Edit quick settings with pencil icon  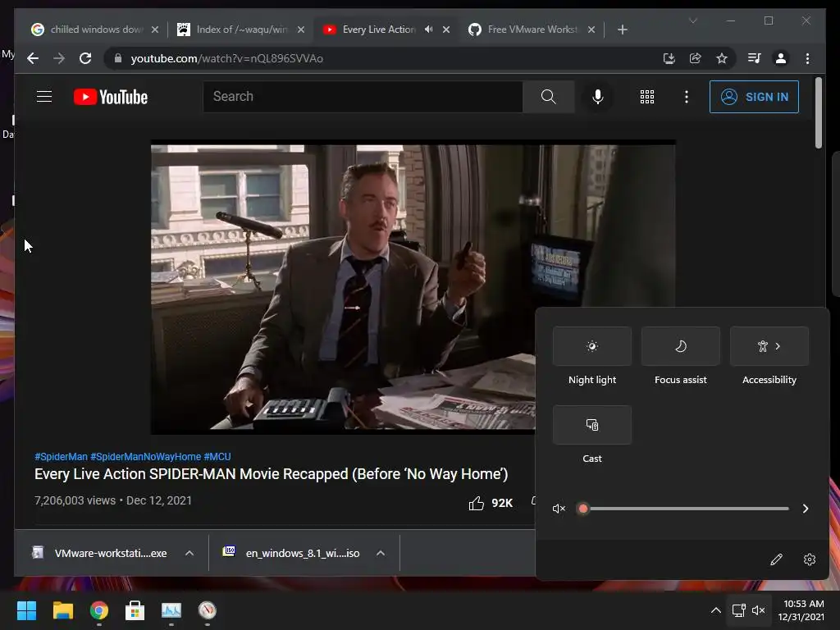(776, 559)
